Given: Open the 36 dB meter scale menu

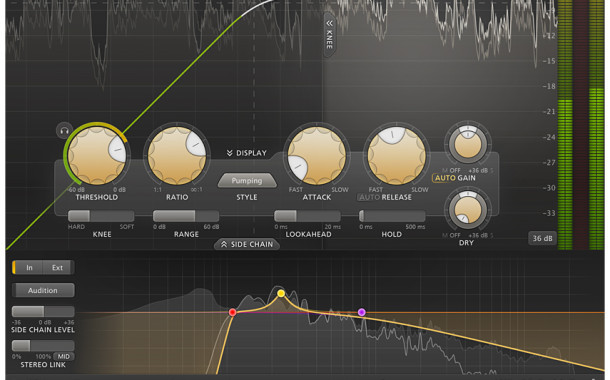Looking at the screenshot, I should [542, 238].
